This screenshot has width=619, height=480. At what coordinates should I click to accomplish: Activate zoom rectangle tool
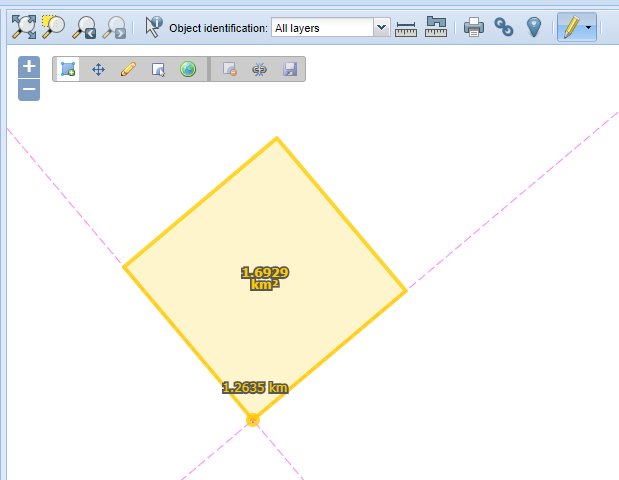click(53, 27)
